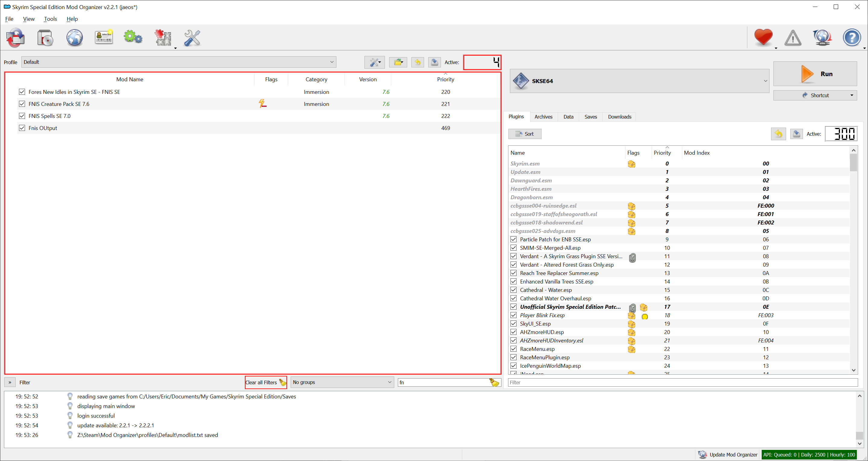Open the Profiles ID card icon

(104, 37)
